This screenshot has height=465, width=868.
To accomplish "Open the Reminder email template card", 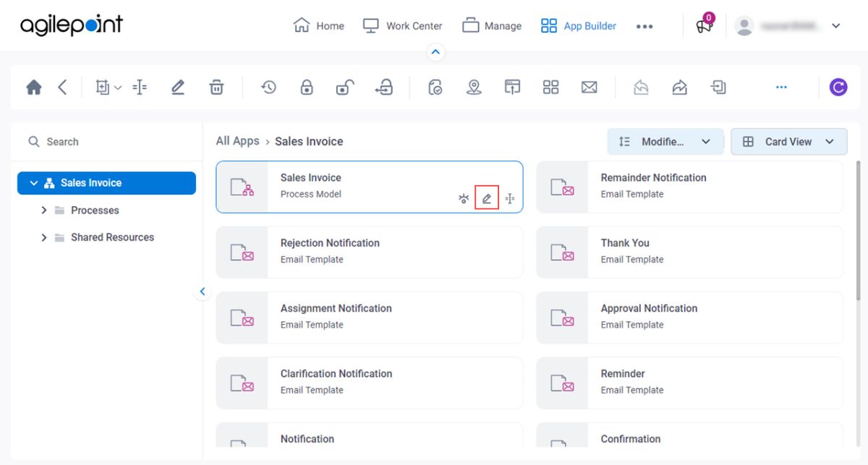I will click(689, 383).
